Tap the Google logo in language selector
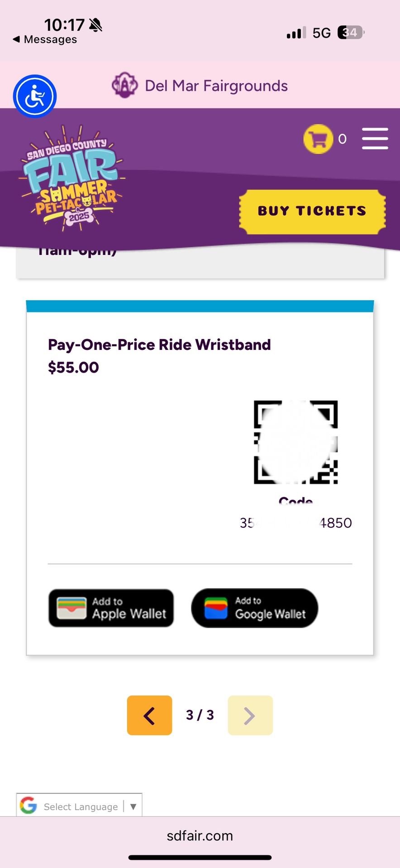This screenshot has width=400, height=868. (29, 806)
